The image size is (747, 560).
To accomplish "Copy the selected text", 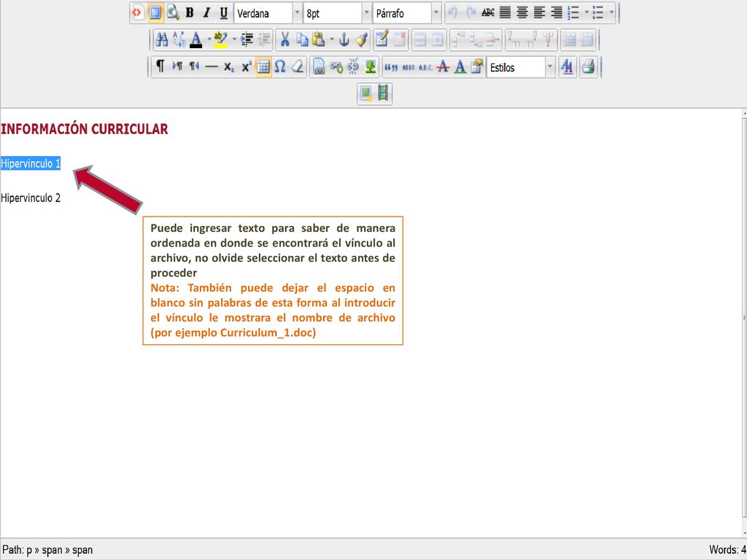I will [x=302, y=39].
